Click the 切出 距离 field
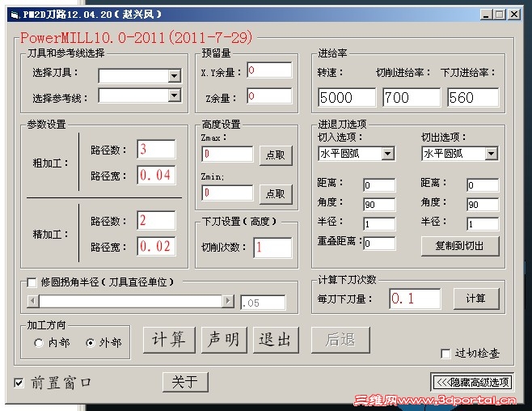This screenshot has width=532, height=411. (x=483, y=185)
